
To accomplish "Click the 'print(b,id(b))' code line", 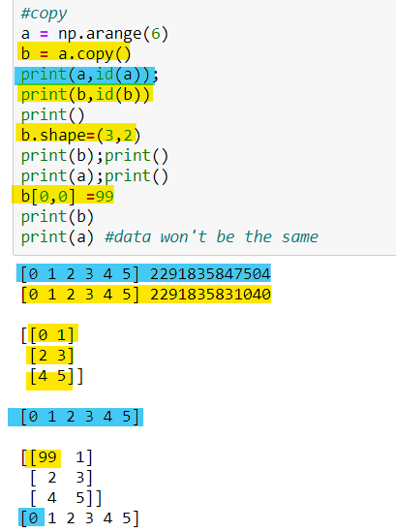I will click(x=85, y=95).
